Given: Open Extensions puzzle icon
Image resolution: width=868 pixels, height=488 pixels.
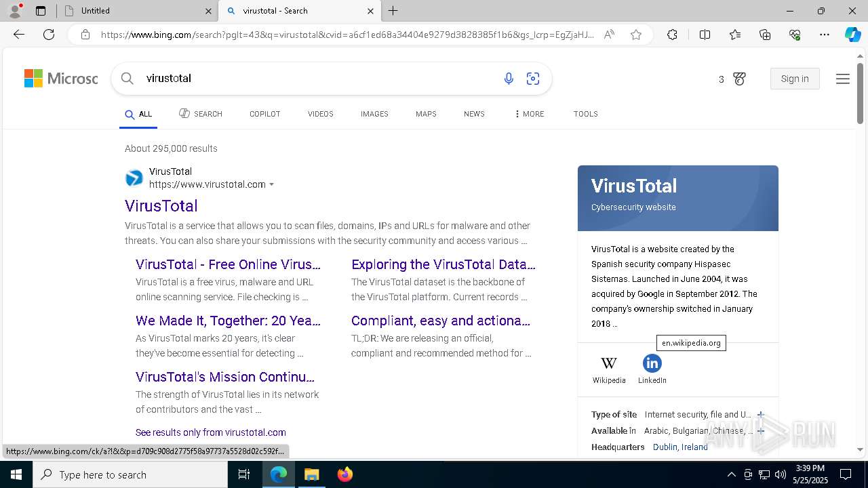Looking at the screenshot, I should [x=672, y=35].
